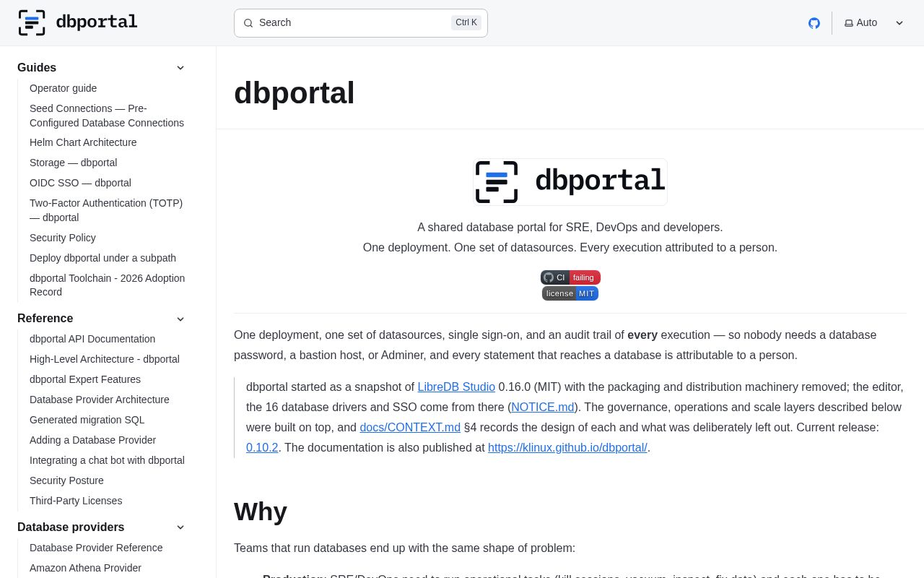Open the Operator guide page

coord(63,88)
